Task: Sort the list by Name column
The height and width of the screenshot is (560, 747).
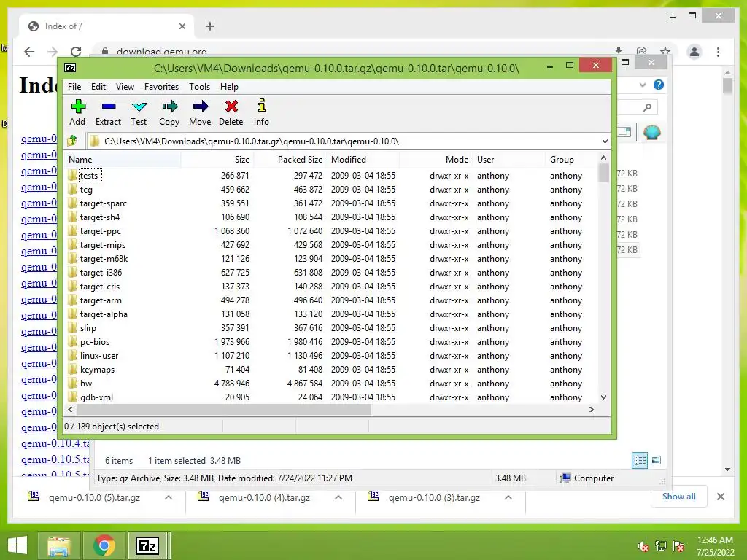Action: (123, 160)
